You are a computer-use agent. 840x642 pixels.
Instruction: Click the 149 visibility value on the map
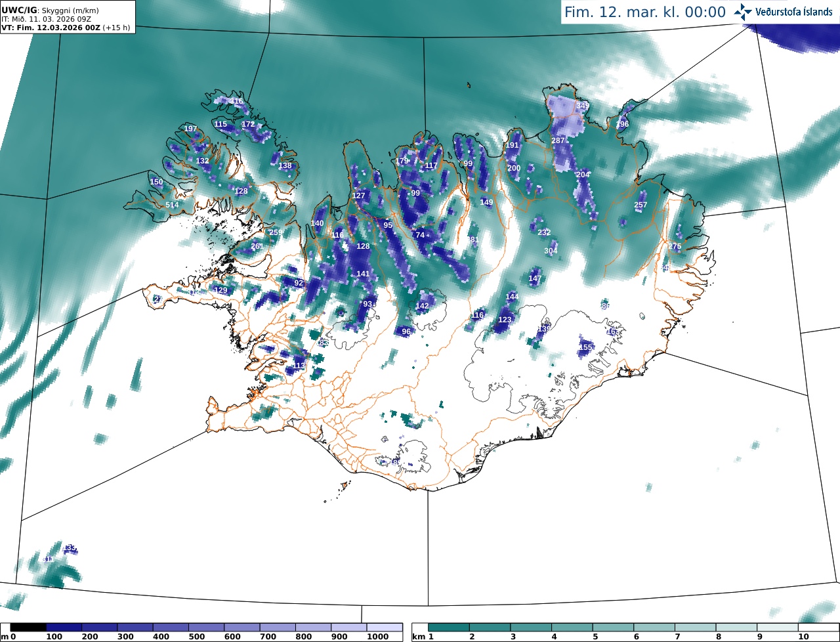pos(486,202)
